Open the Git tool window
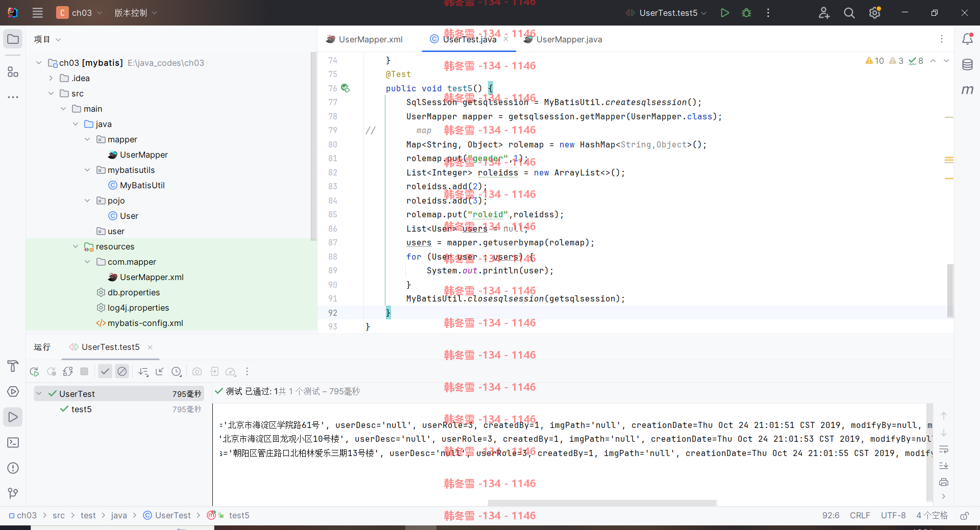This screenshot has height=530, width=980. pyautogui.click(x=13, y=493)
